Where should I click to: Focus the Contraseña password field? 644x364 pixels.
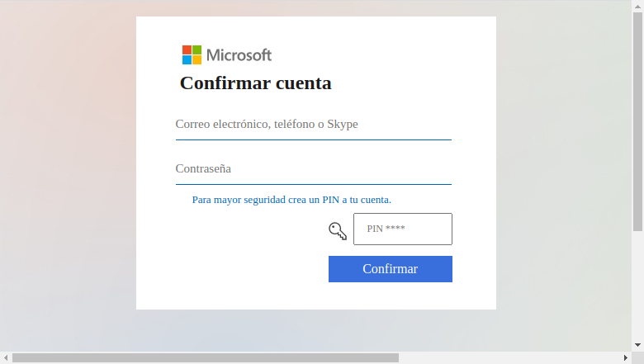314,170
